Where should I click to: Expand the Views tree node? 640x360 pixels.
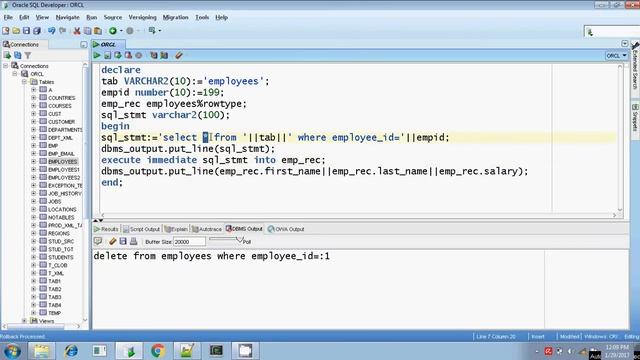[x=24, y=321]
